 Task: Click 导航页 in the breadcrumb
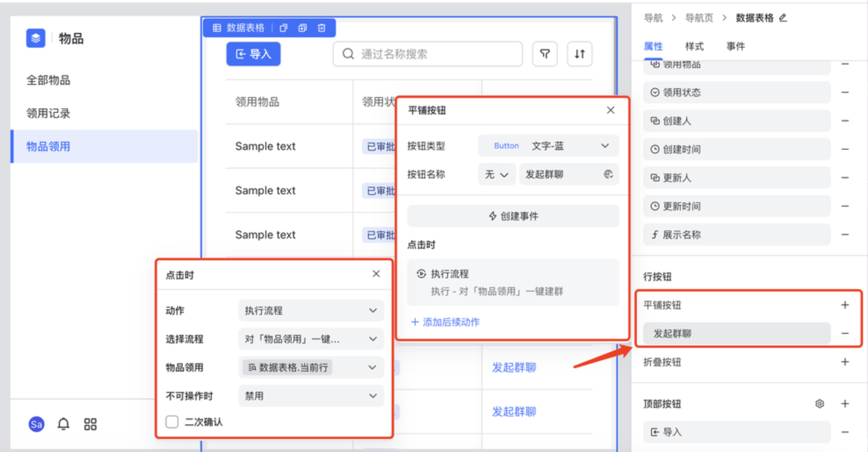699,18
